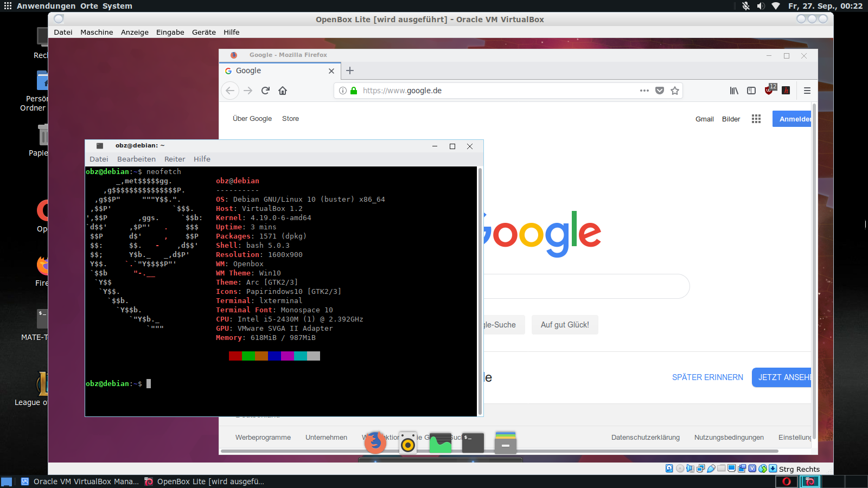Screen dimensions: 868x488
Task: Open VirtualBox Maschine menu
Action: coord(97,32)
